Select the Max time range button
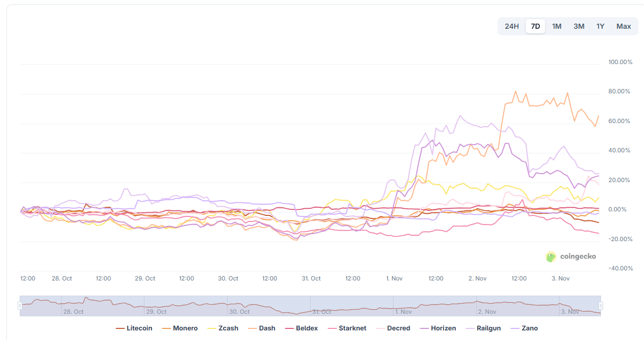The width and height of the screenshot is (644, 340). coord(623,26)
